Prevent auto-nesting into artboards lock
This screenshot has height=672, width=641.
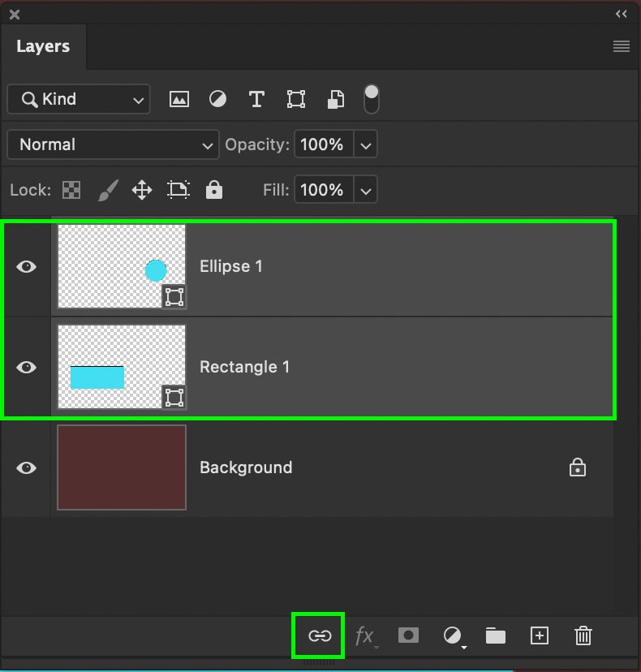pos(179,190)
